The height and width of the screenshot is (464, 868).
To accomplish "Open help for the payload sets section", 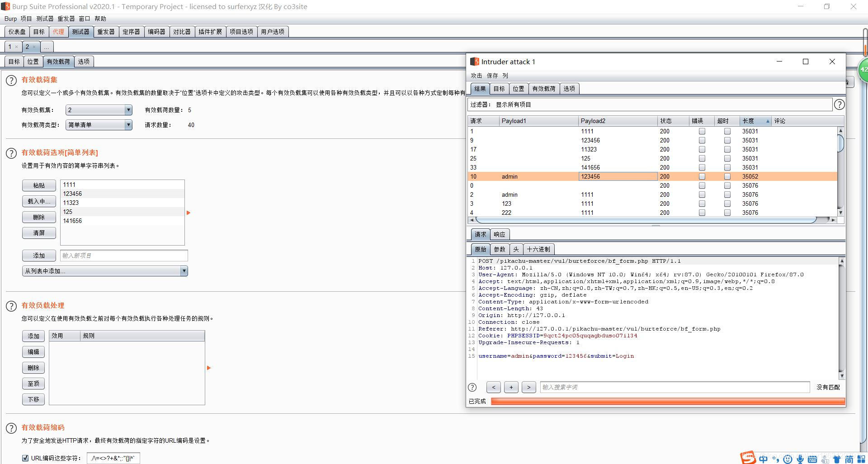I will tap(11, 80).
